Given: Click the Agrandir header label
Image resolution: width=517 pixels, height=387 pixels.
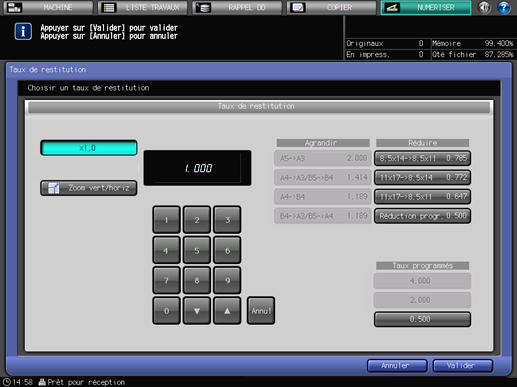Looking at the screenshot, I should (x=323, y=143).
